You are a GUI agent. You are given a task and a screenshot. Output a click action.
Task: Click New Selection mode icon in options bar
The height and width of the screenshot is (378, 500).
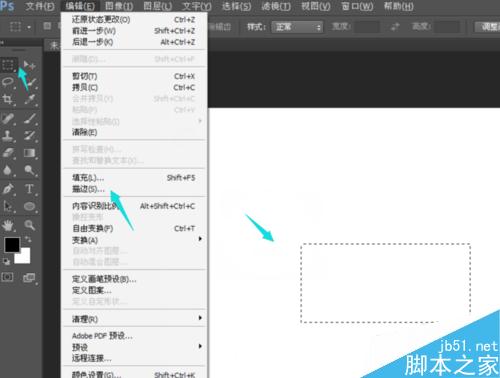click(47, 26)
